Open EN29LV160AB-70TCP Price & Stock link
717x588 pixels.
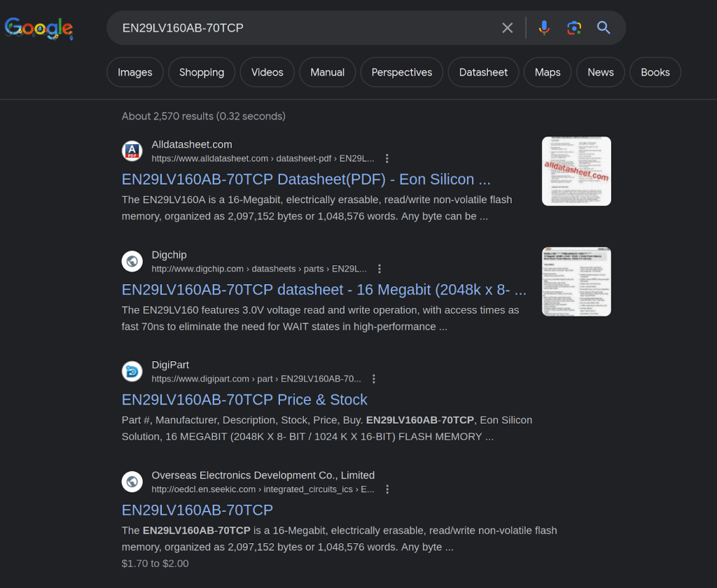(244, 400)
